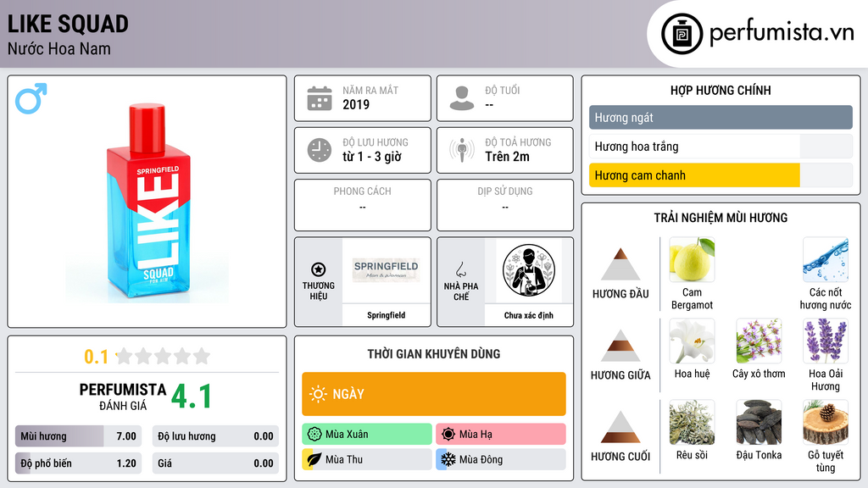This screenshot has width=868, height=488.
Task: Click the star badge icon above Thương hiệu
Action: coord(319,269)
